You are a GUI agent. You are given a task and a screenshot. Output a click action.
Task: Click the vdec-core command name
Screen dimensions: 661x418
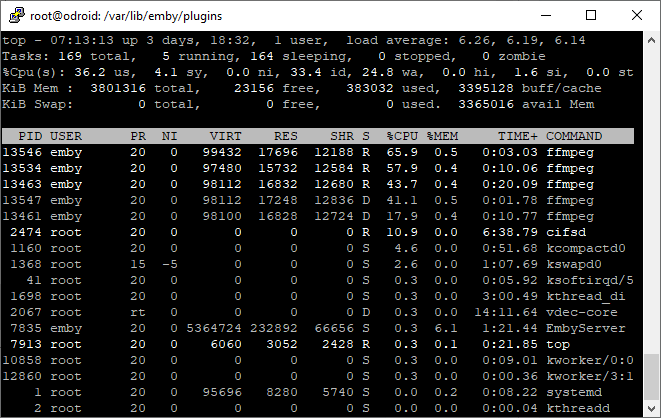[x=582, y=312]
